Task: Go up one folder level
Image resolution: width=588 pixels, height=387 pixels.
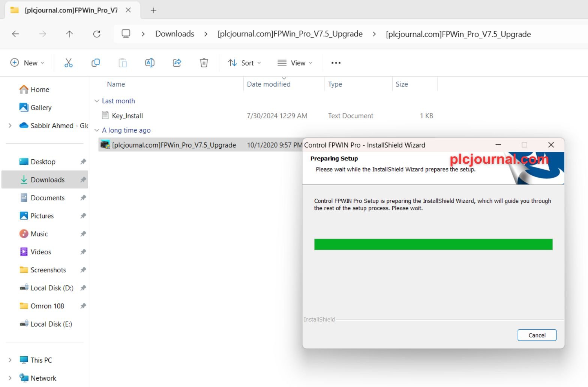Action: click(x=69, y=34)
